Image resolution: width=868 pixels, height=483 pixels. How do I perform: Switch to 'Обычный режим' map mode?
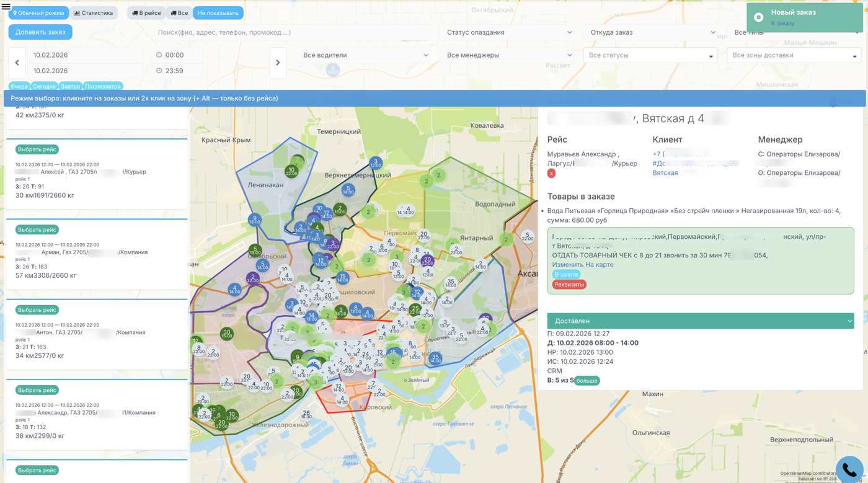click(38, 13)
